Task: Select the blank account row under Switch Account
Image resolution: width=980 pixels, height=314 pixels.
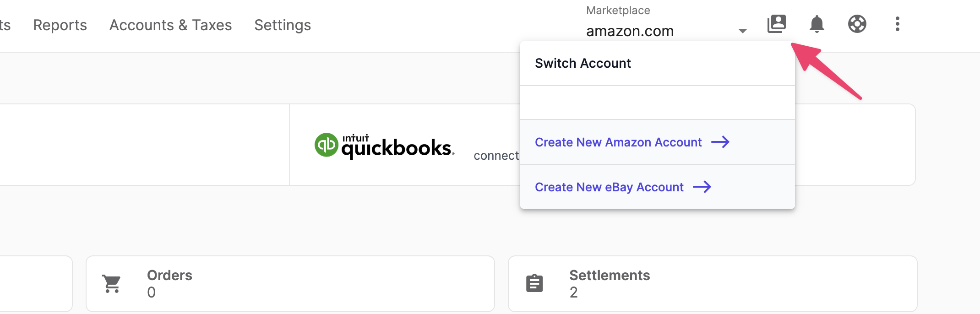Action: pos(658,103)
